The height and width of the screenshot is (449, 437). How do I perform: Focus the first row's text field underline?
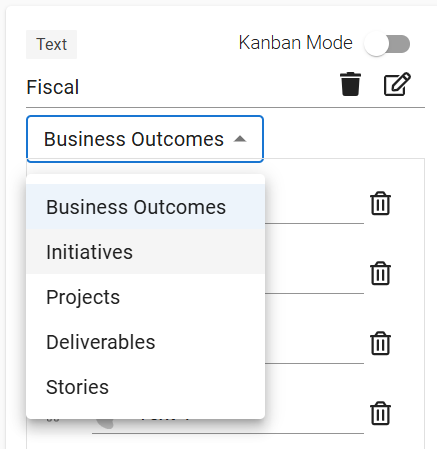tap(314, 210)
